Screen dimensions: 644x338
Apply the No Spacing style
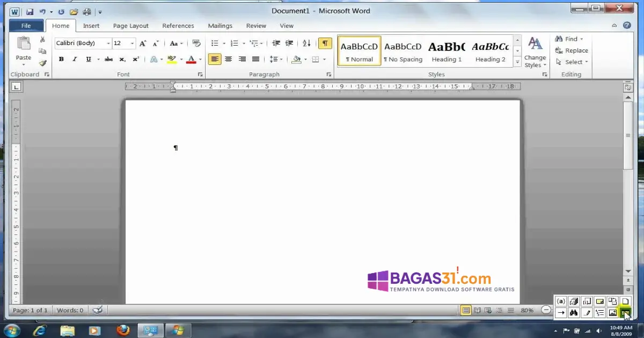click(403, 52)
